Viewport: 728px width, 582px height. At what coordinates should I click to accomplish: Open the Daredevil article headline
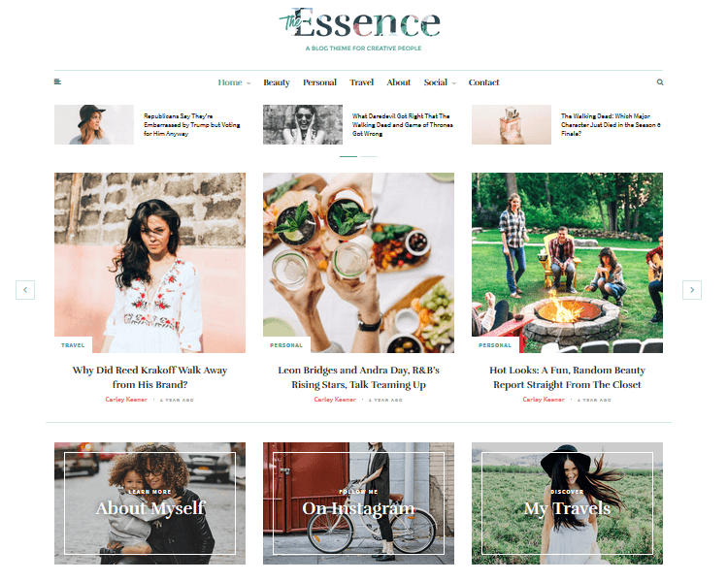coord(402,125)
